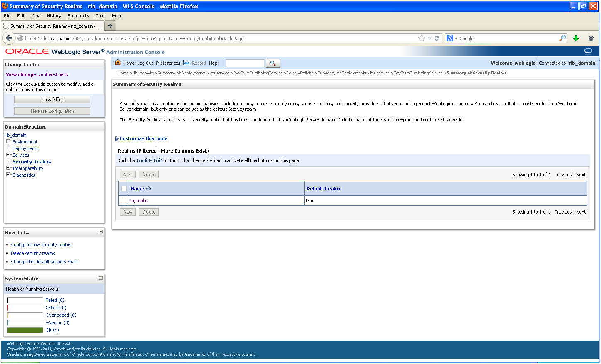
Task: Expand the Services tree node
Action: tap(8, 155)
